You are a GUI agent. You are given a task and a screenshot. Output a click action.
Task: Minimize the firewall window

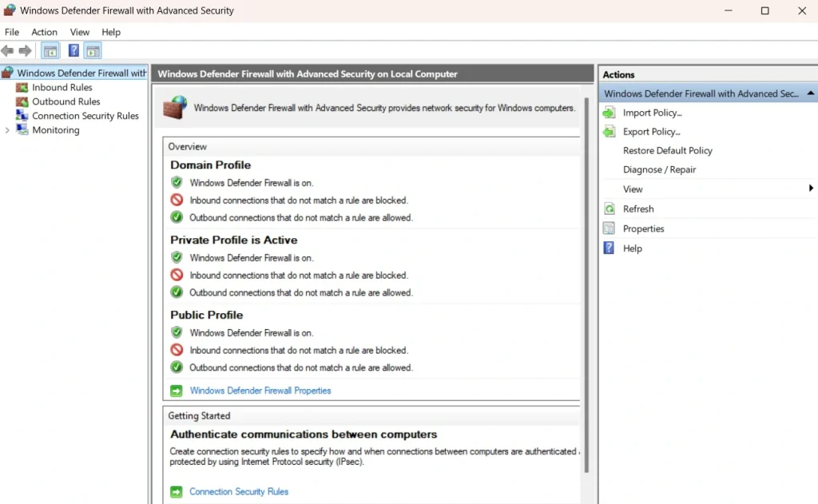[729, 10]
